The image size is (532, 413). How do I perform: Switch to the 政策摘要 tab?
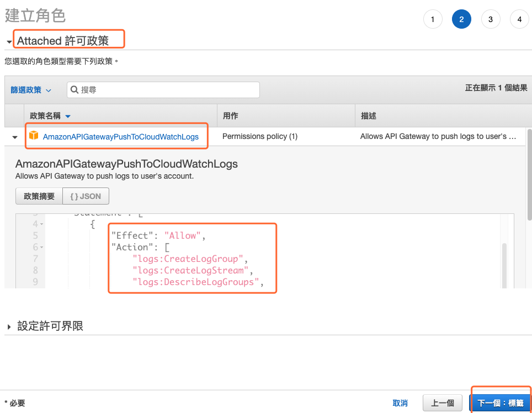pos(39,196)
